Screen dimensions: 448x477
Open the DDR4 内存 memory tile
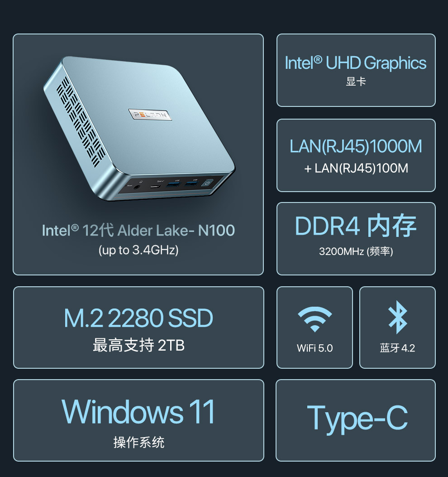tap(356, 239)
